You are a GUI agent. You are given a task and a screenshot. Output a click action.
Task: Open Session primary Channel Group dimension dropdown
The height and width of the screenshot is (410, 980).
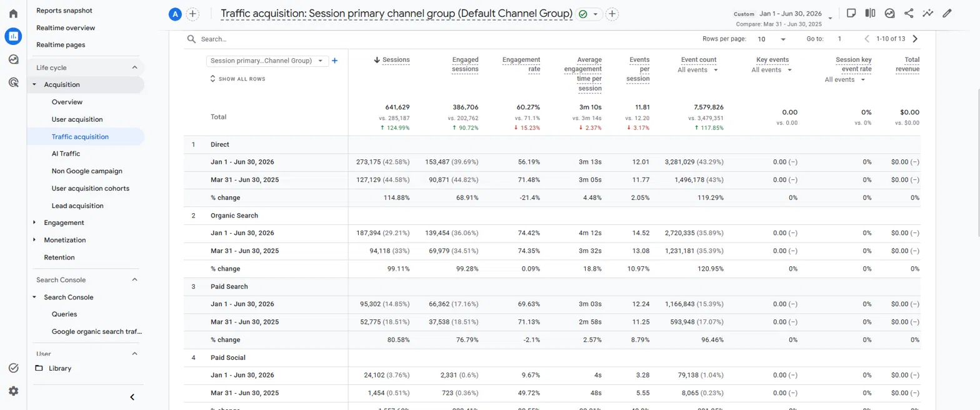(x=267, y=61)
